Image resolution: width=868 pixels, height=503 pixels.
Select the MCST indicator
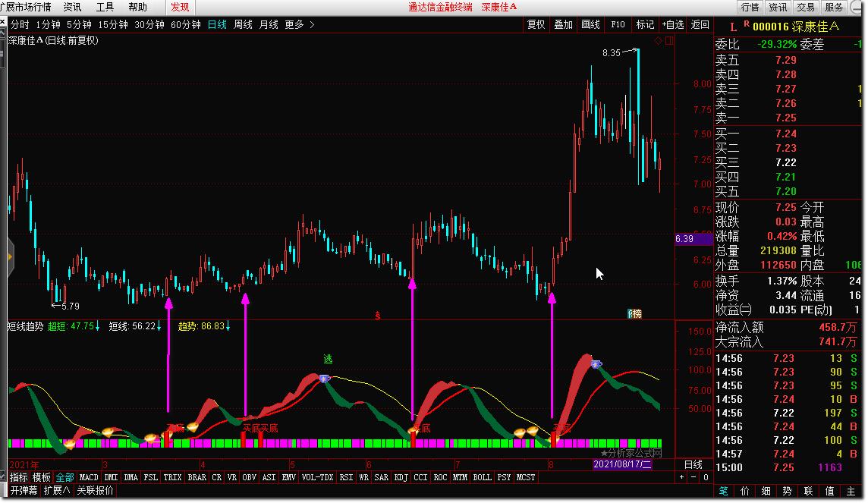(x=525, y=477)
